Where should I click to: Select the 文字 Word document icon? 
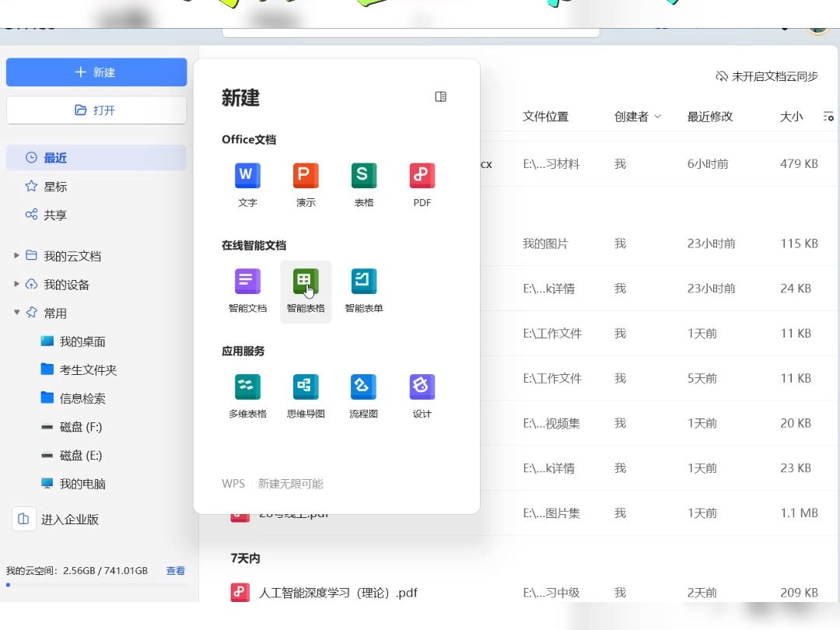[x=247, y=175]
